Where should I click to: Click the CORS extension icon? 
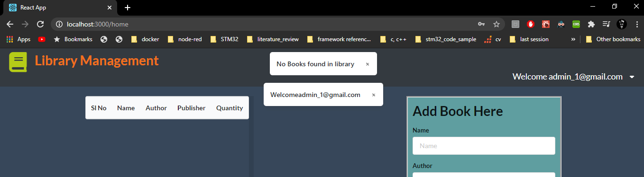[x=576, y=24]
